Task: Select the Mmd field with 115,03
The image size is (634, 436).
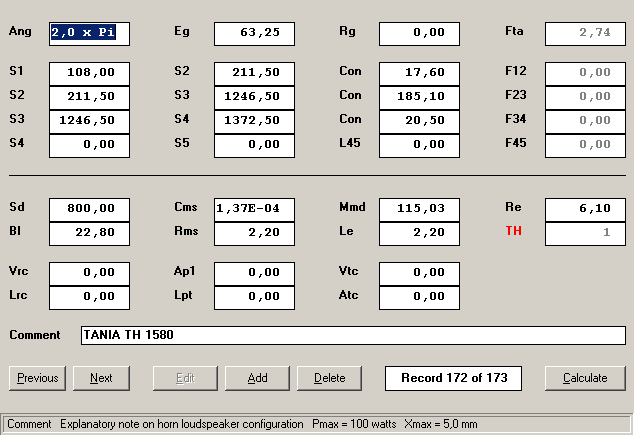Action: tap(419, 210)
